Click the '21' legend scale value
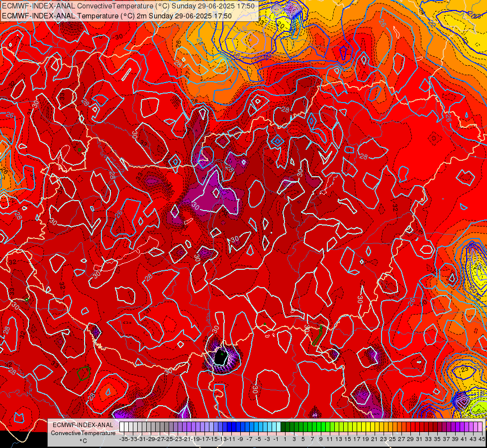Screen dimensions: 487x448 pos(375,439)
